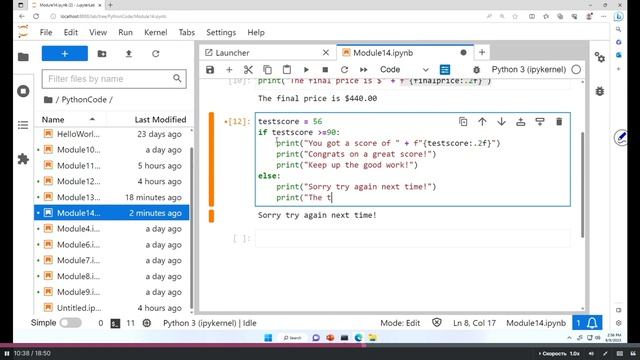Image resolution: width=640 pixels, height=360 pixels.
Task: Focus the Filter files by name field
Action: pos(114,79)
